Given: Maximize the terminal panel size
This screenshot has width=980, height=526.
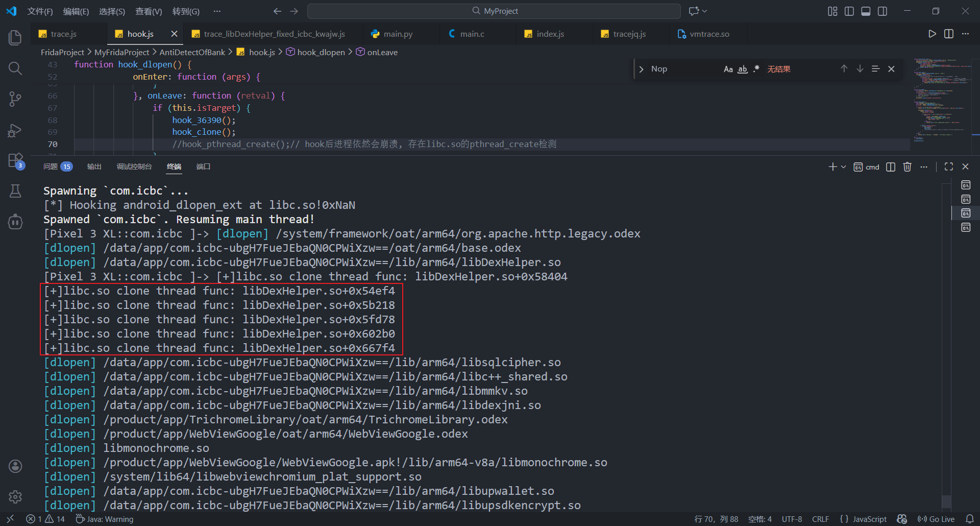Looking at the screenshot, I should click(949, 167).
